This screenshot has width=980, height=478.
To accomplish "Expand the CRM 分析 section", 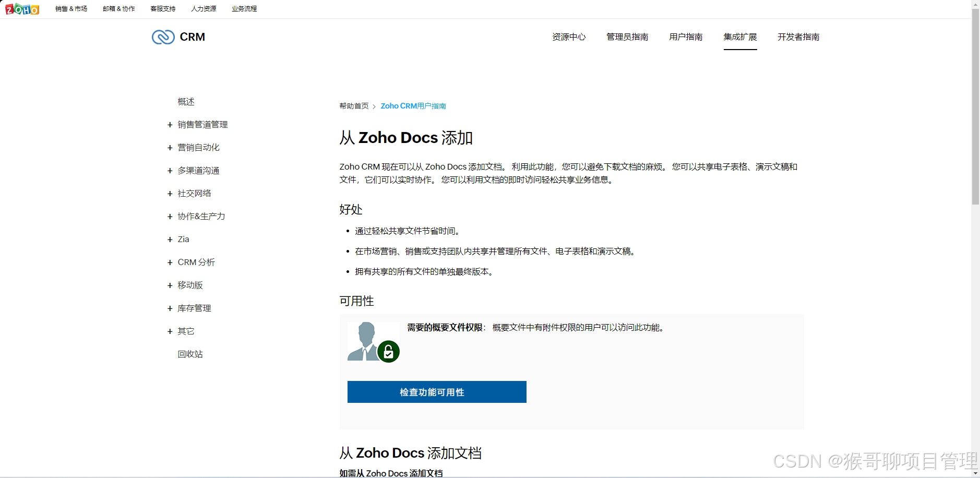I will pos(170,262).
